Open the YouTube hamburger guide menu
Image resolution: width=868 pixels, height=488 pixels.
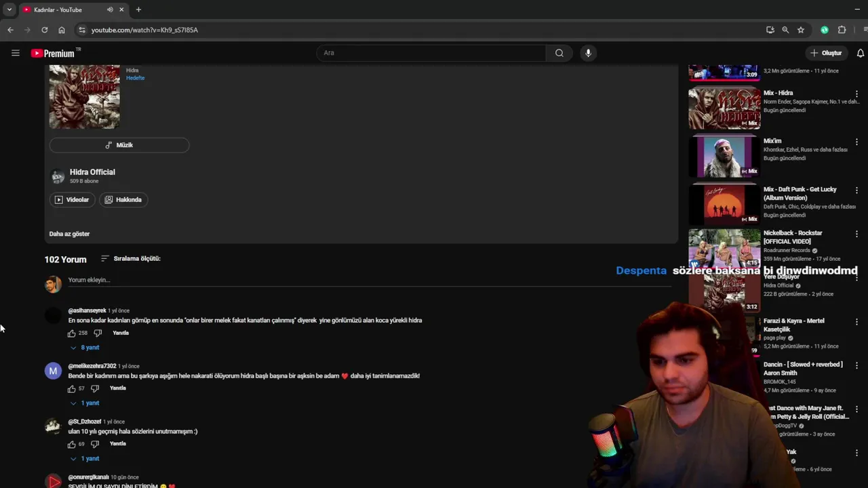(x=16, y=53)
